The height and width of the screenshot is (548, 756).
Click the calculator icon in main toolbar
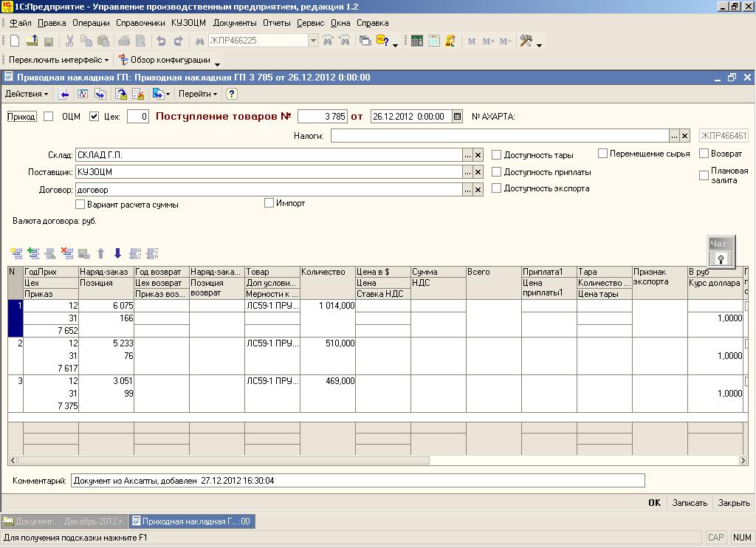click(417, 41)
